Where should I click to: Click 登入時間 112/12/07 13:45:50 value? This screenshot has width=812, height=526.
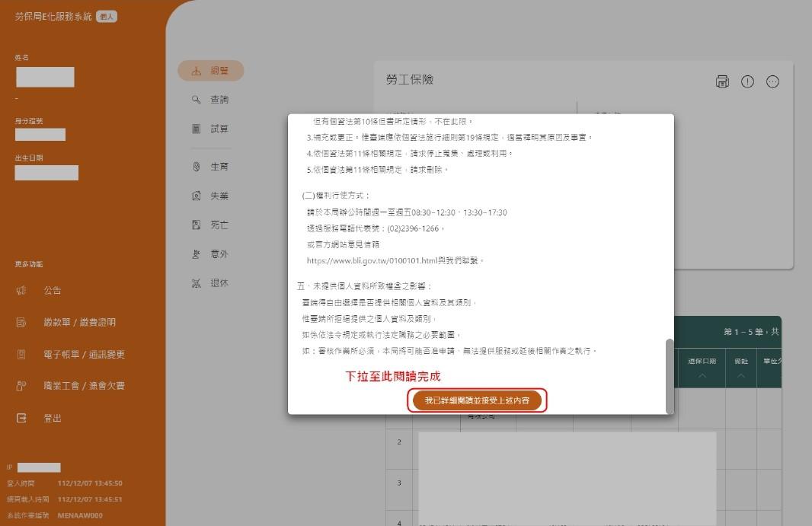pyautogui.click(x=90, y=483)
